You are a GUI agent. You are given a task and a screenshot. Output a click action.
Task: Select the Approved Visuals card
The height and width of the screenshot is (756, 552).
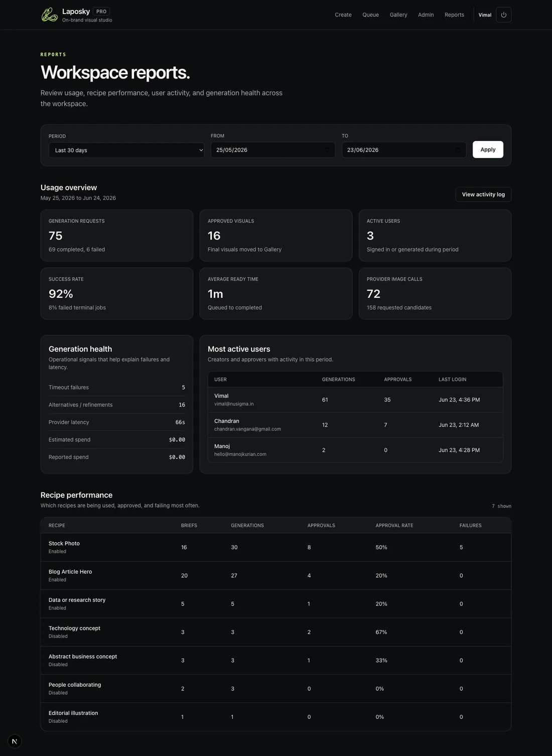276,235
